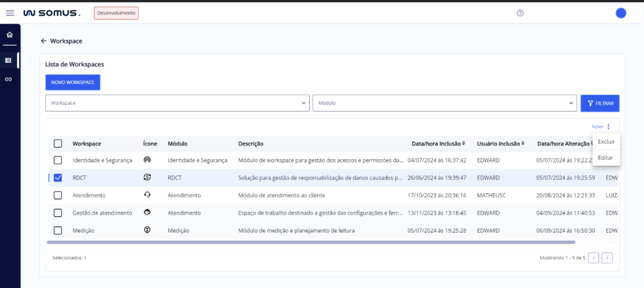The image size is (644, 288).
Task: Click date '20/08/2024 às 12:21:33'
Action: (x=565, y=196)
